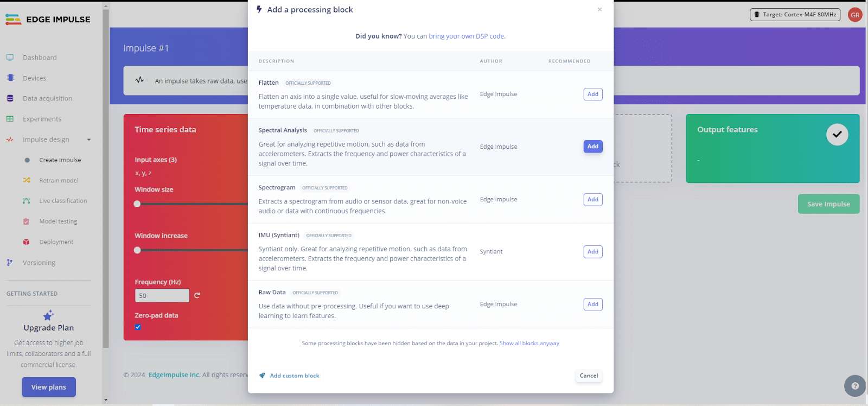868x406 pixels.
Task: Reset frequency with the refresh icon
Action: (197, 295)
